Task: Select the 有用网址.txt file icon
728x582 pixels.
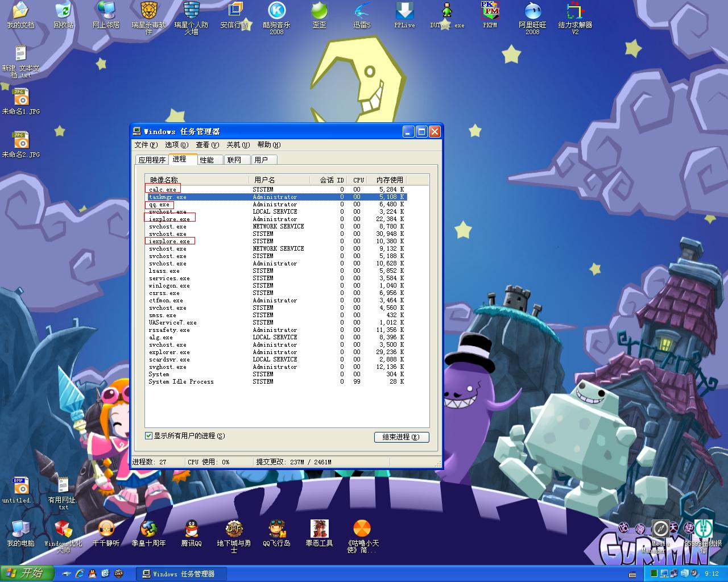Action: (x=63, y=493)
